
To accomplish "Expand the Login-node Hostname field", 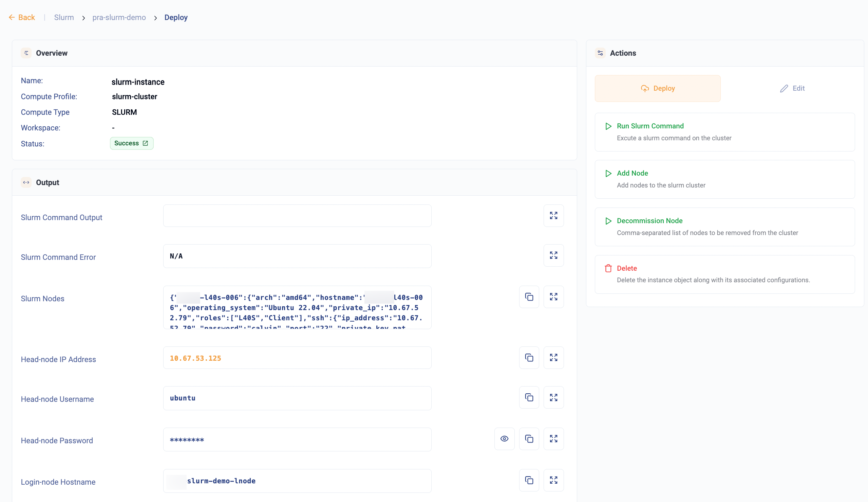I will [x=553, y=480].
